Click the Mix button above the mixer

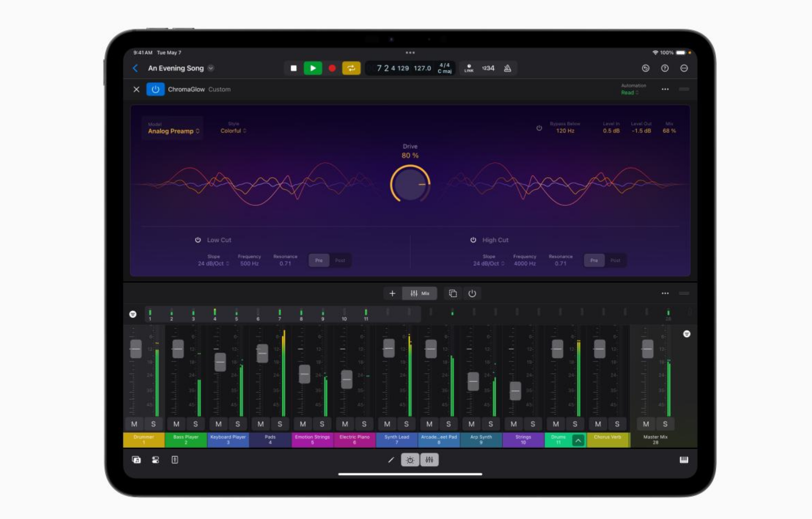coord(420,293)
